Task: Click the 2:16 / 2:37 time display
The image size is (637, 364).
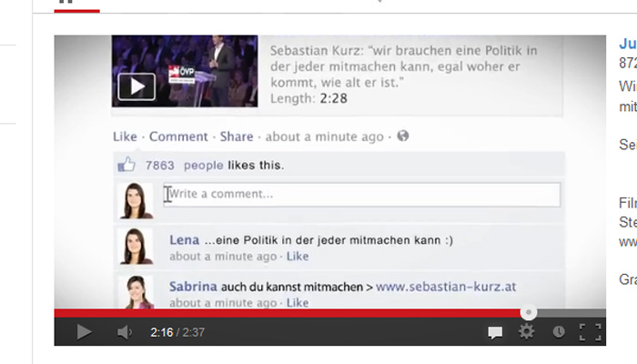Action: pyautogui.click(x=177, y=332)
